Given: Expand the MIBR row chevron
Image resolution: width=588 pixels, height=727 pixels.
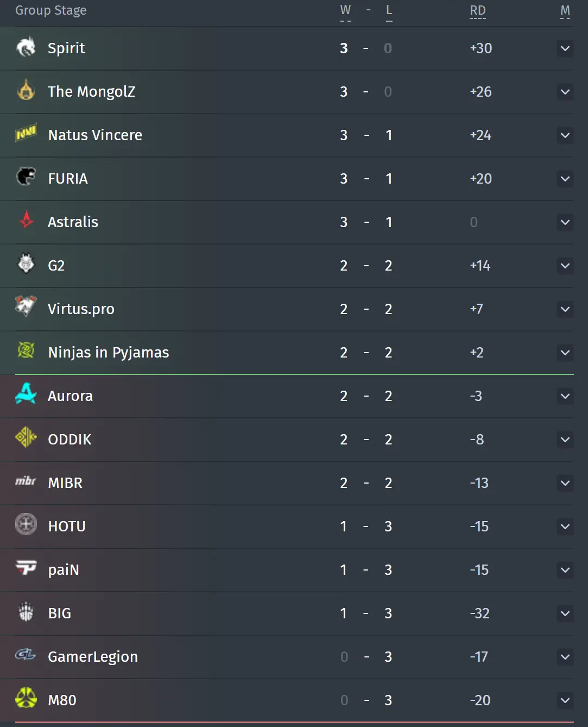Looking at the screenshot, I should pos(565,483).
